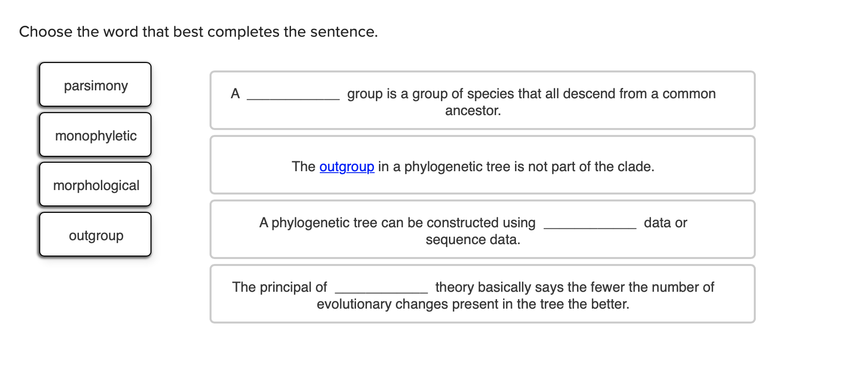Pick the monophyletic word tile

point(95,135)
